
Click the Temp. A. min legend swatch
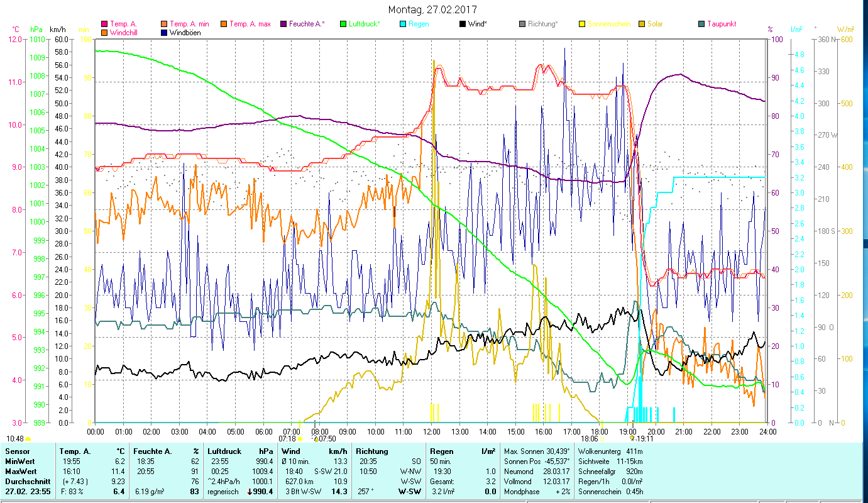click(165, 25)
